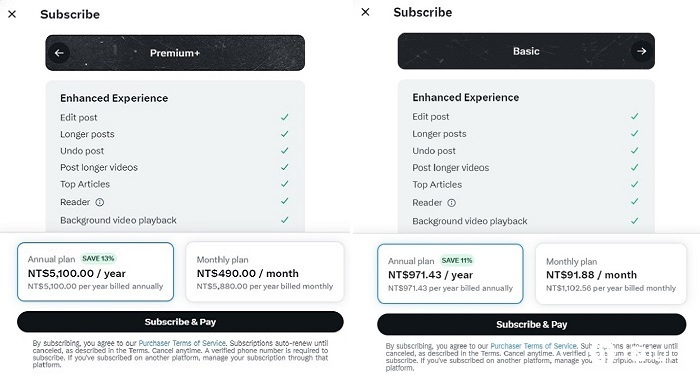Viewport: 700px width, 380px height.
Task: Click the Premium+ tier banner title
Action: coord(175,53)
